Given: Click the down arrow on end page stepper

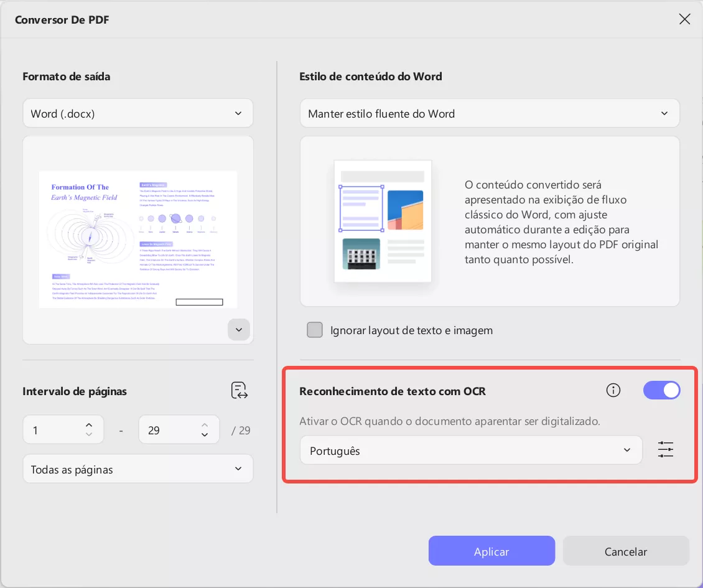Looking at the screenshot, I should click(204, 434).
